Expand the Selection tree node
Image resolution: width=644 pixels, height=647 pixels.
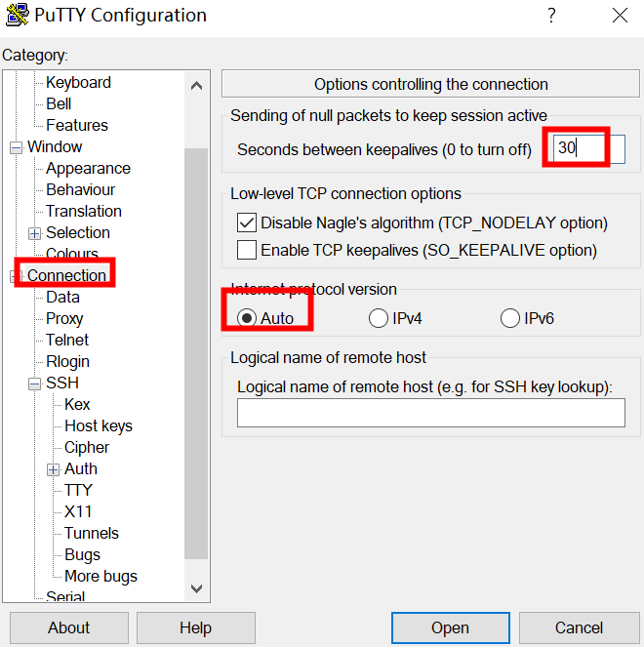coord(35,233)
